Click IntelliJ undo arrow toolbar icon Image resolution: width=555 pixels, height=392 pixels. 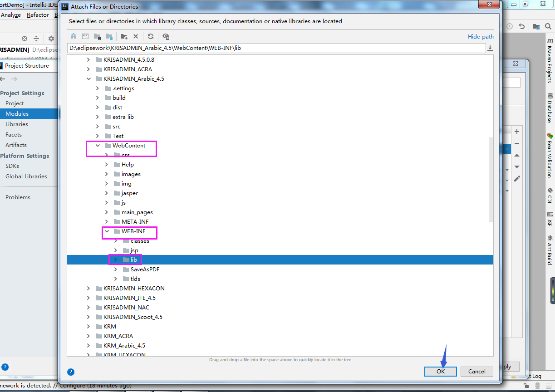click(x=521, y=26)
